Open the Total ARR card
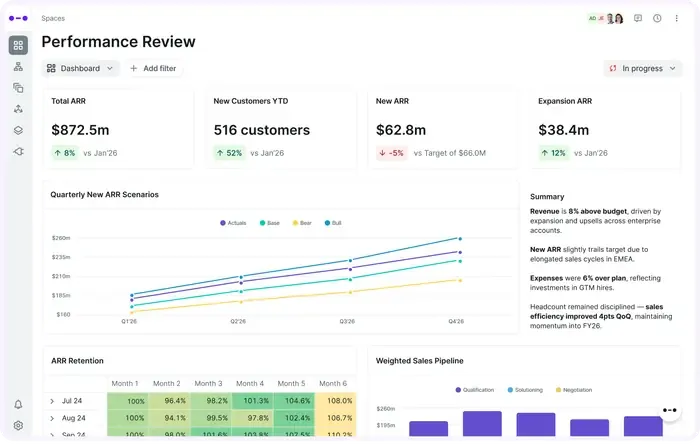This screenshot has height=444, width=700. point(119,129)
